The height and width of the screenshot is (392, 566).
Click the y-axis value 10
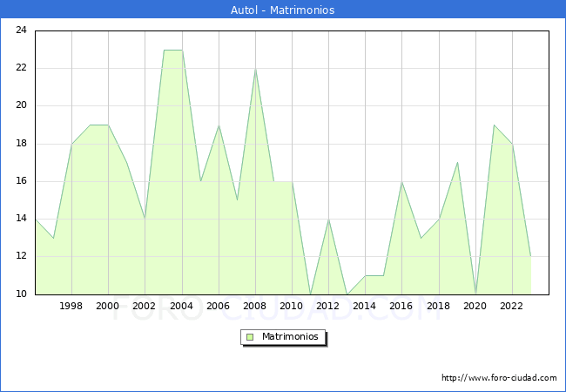pos(22,294)
